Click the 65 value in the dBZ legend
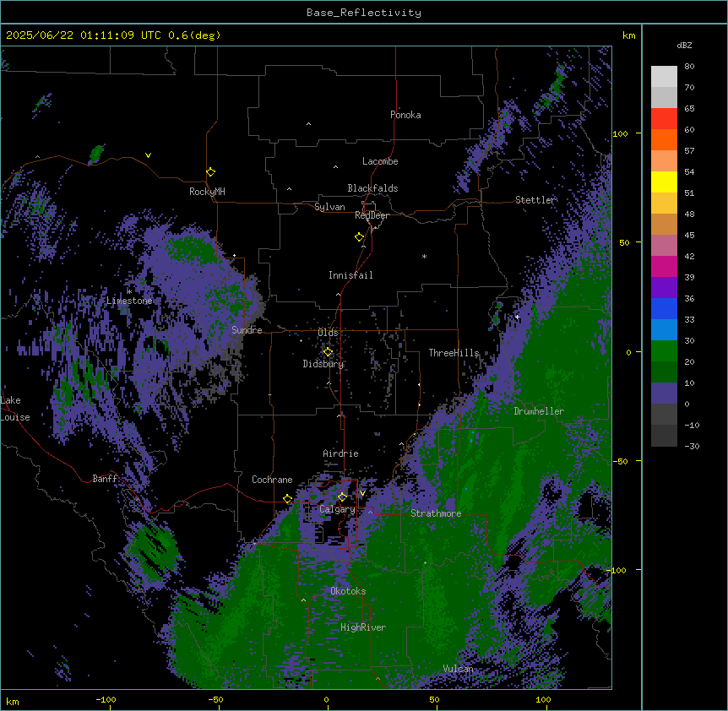This screenshot has height=711, width=728. tap(689, 109)
